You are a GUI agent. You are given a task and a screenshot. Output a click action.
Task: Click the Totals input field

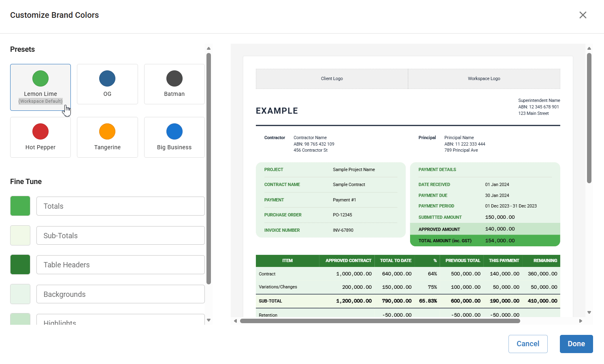120,206
